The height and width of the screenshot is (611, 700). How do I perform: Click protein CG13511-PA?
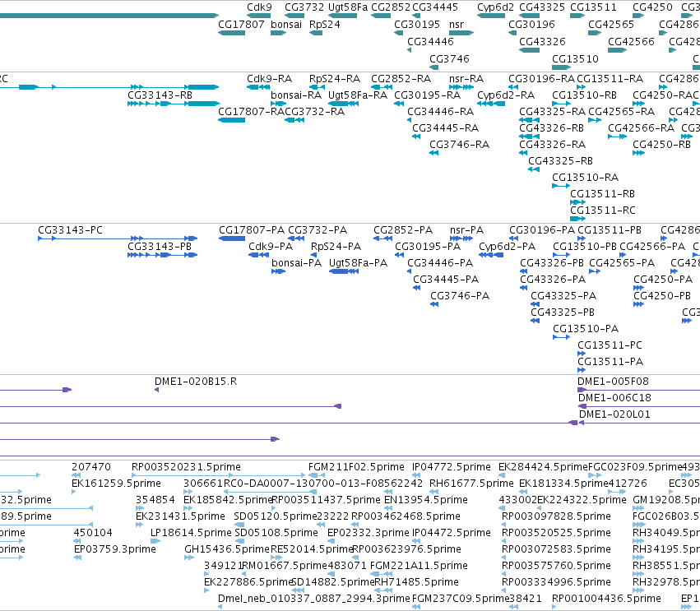(x=610, y=362)
